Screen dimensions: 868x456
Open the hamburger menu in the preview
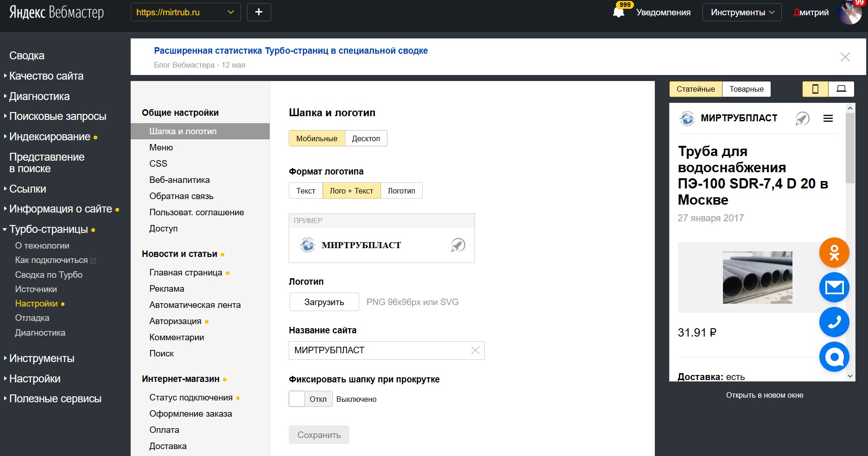pos(828,119)
